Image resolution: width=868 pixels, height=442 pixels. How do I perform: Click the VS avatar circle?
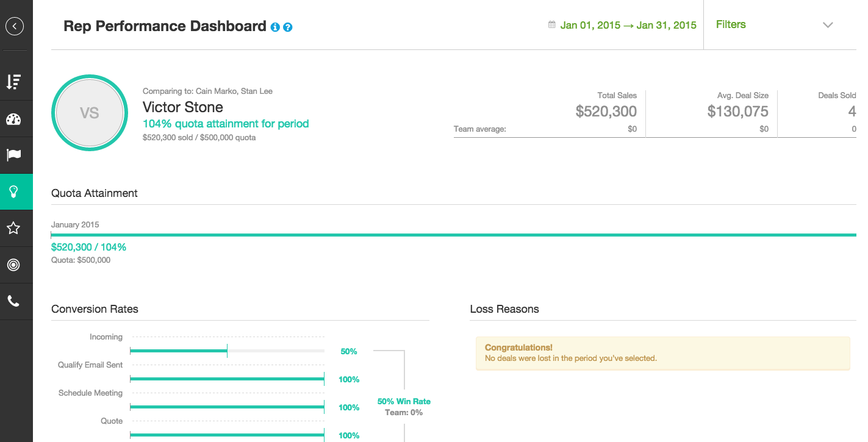[x=90, y=113]
